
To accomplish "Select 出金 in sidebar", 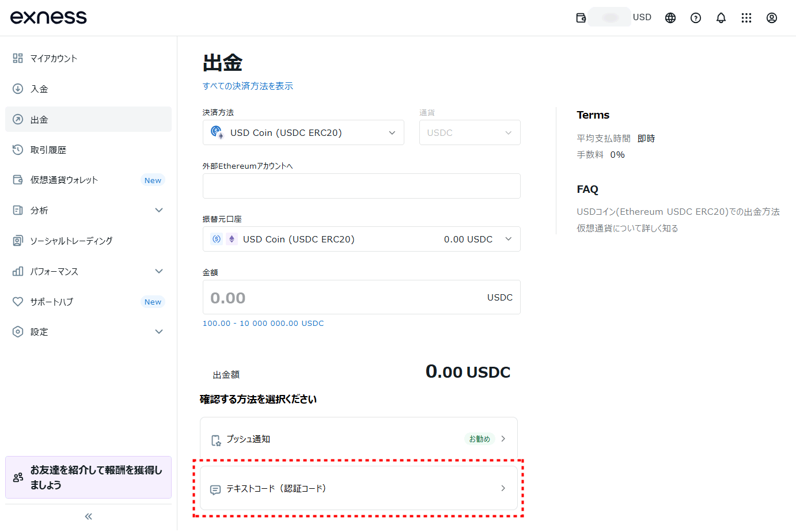I will point(88,119).
